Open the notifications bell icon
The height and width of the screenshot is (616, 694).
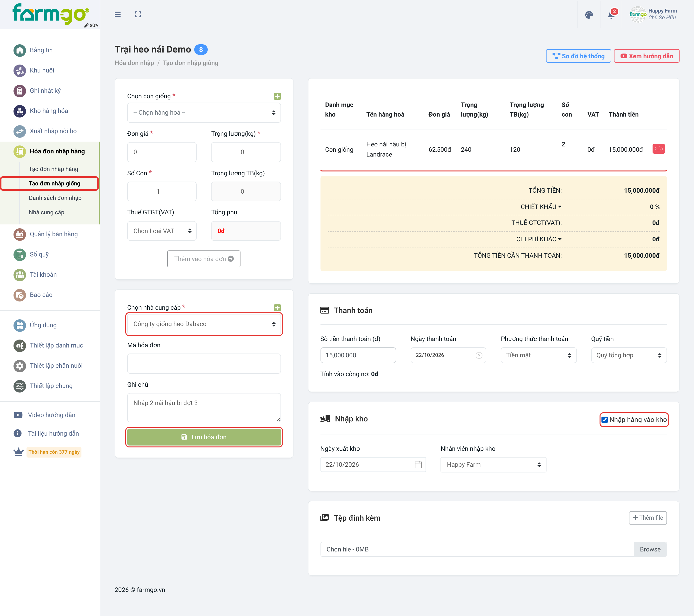tap(611, 15)
